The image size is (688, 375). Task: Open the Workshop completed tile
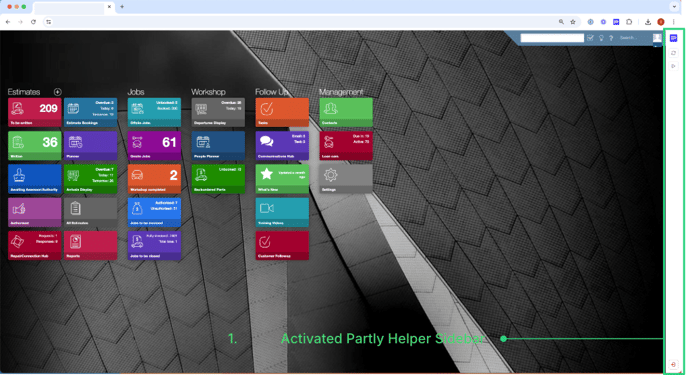[x=154, y=179]
